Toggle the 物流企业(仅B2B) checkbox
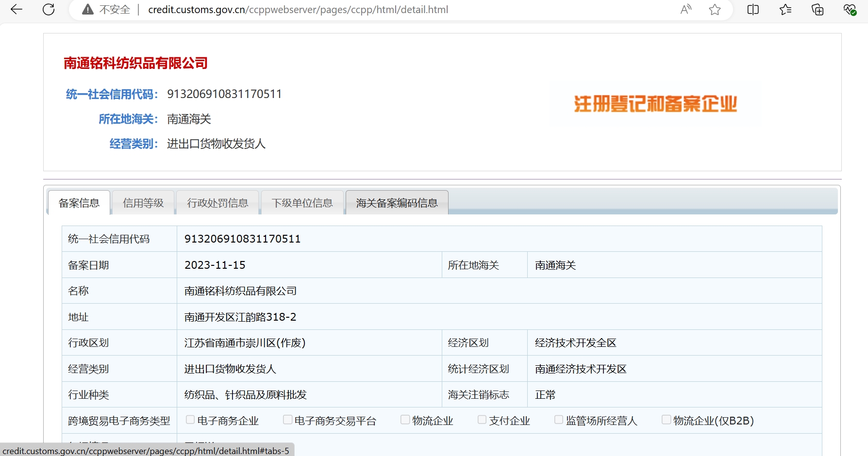Screen dimensions: 868x456 point(667,420)
